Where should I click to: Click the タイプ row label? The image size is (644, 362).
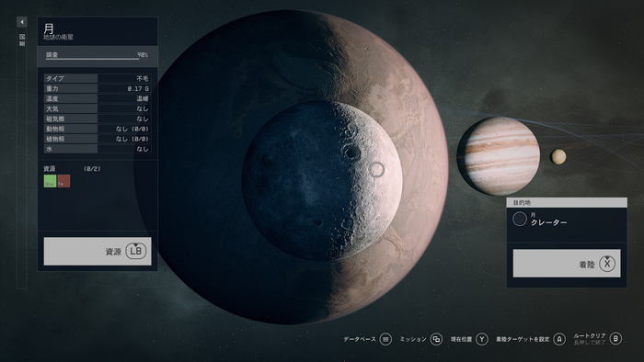(54, 78)
